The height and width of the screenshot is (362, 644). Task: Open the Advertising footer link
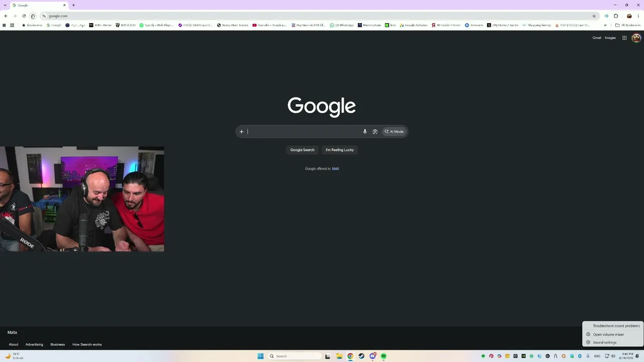coord(34,344)
